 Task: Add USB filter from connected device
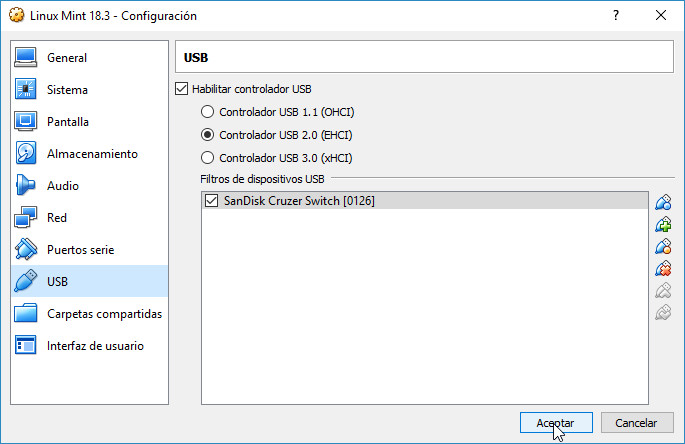[662, 224]
